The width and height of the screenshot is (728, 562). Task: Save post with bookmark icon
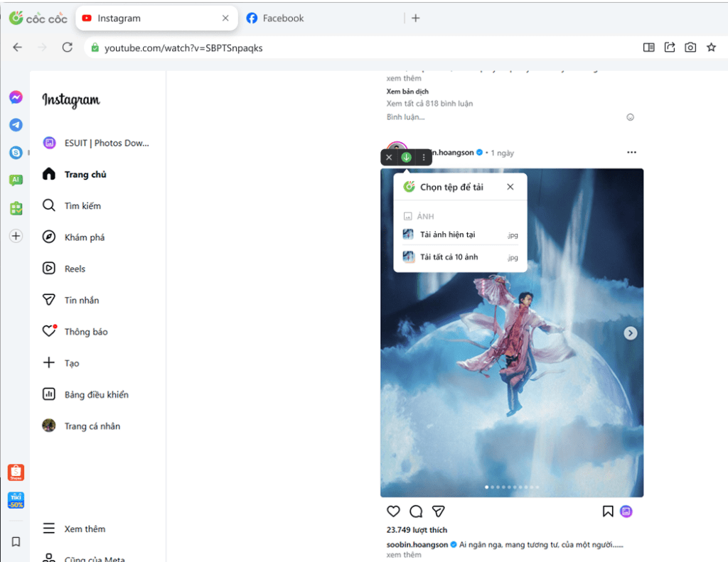(x=608, y=511)
